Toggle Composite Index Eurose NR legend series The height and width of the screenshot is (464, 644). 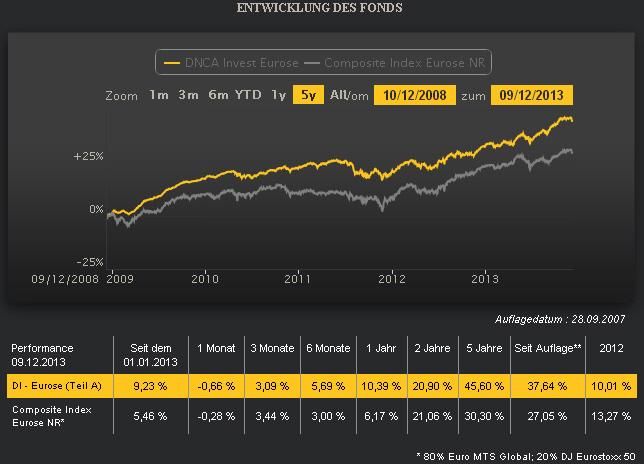(395, 63)
